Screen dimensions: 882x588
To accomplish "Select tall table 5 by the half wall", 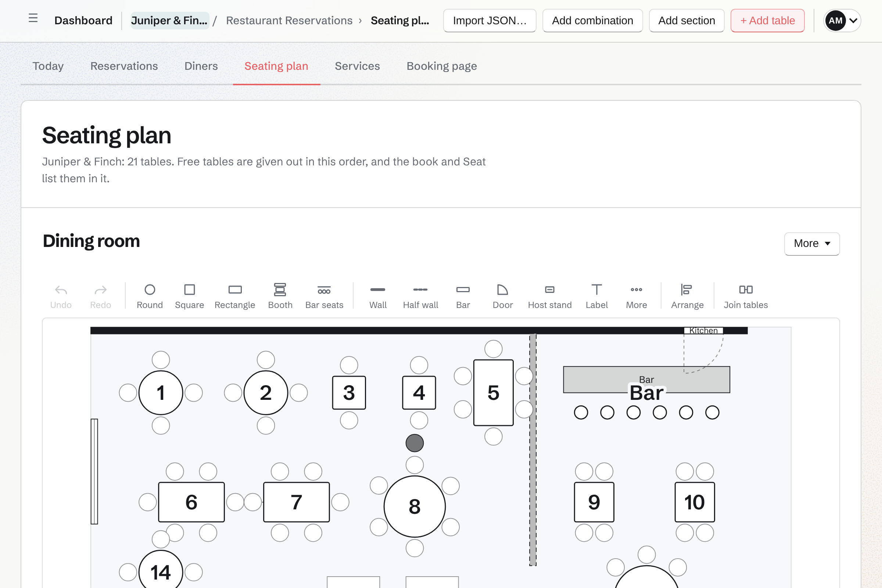I will [x=493, y=392].
